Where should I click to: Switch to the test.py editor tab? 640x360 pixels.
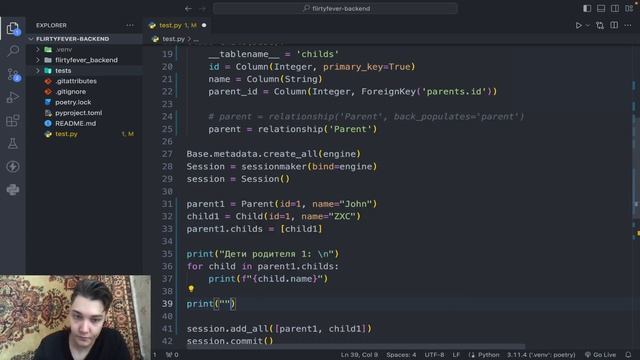pos(178,25)
